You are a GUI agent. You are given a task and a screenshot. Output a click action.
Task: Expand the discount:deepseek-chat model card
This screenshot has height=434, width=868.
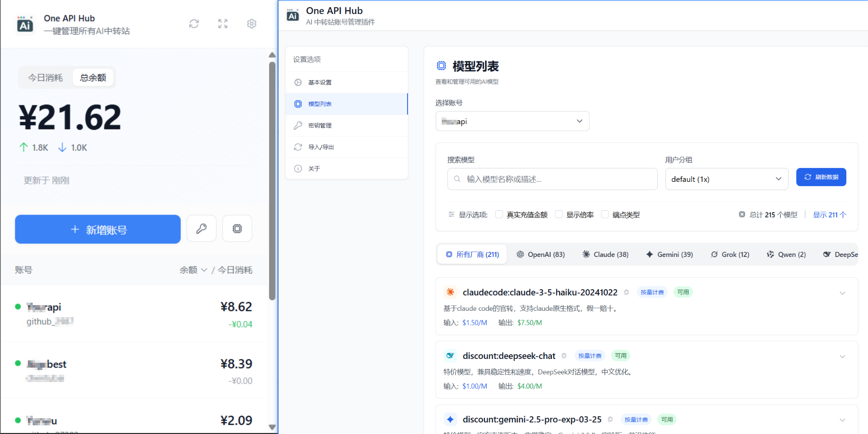click(842, 357)
